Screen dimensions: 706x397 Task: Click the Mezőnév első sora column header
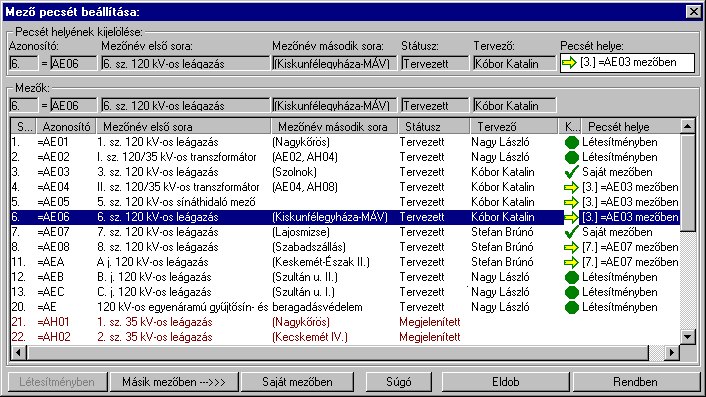pyautogui.click(x=183, y=127)
